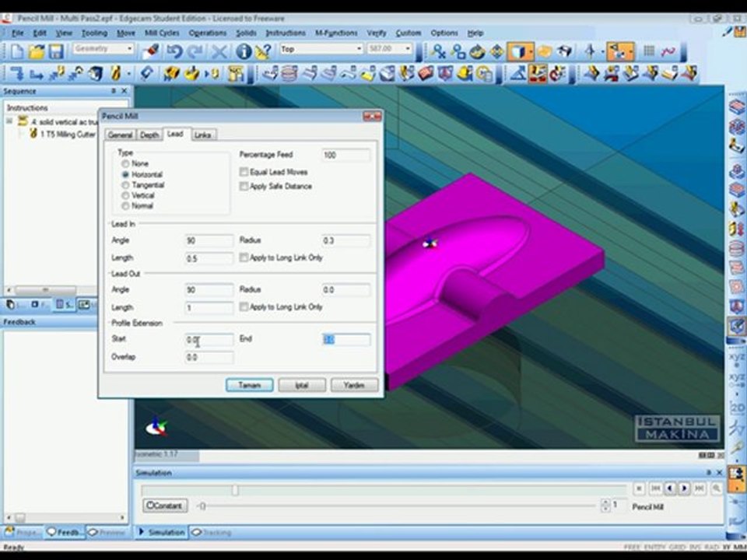Image resolution: width=747 pixels, height=560 pixels.
Task: Click the Sequence panel horizontal scrollbar
Action: (x=46, y=289)
